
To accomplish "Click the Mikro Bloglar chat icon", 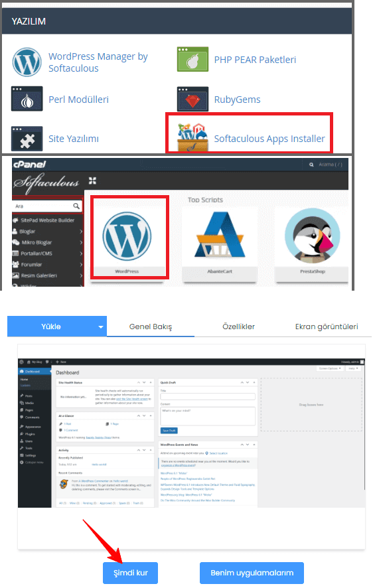I will pyautogui.click(x=15, y=242).
